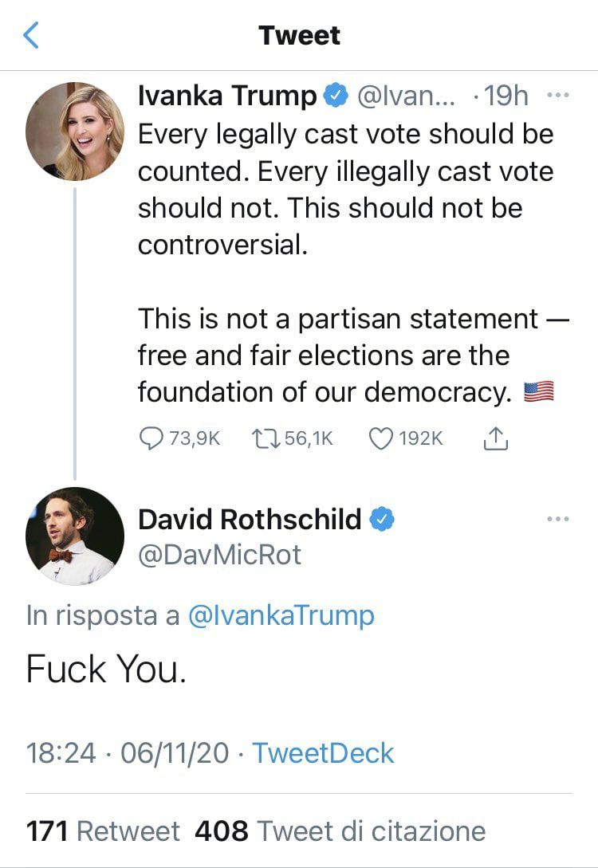Open more options on David Rothschild's tweet
Image resolution: width=598 pixels, height=868 pixels.
pyautogui.click(x=557, y=519)
